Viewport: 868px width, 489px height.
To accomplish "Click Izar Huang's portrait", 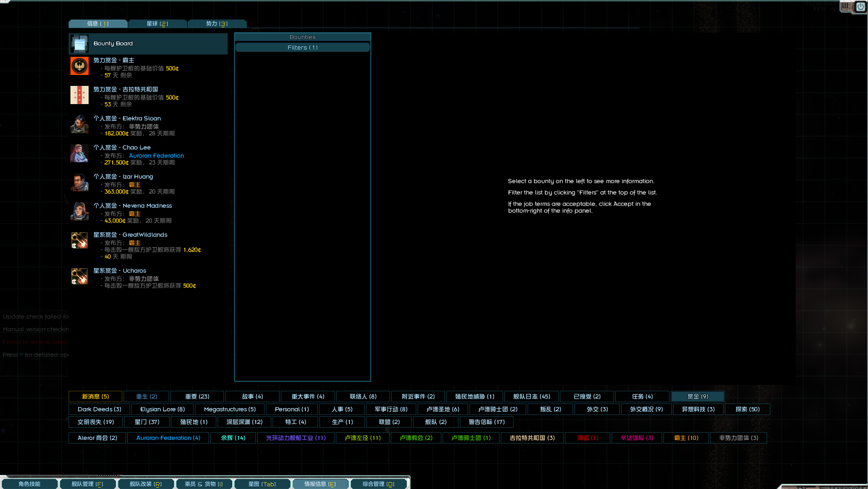I will pos(80,183).
